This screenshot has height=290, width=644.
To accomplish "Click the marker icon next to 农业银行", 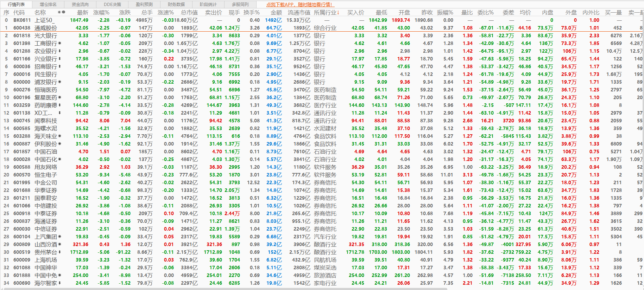I will (60, 51).
